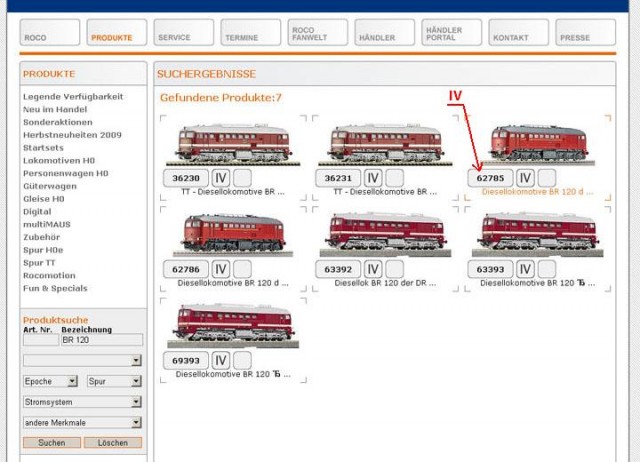
Task: Go to the TERMINE tab
Action: (250, 32)
